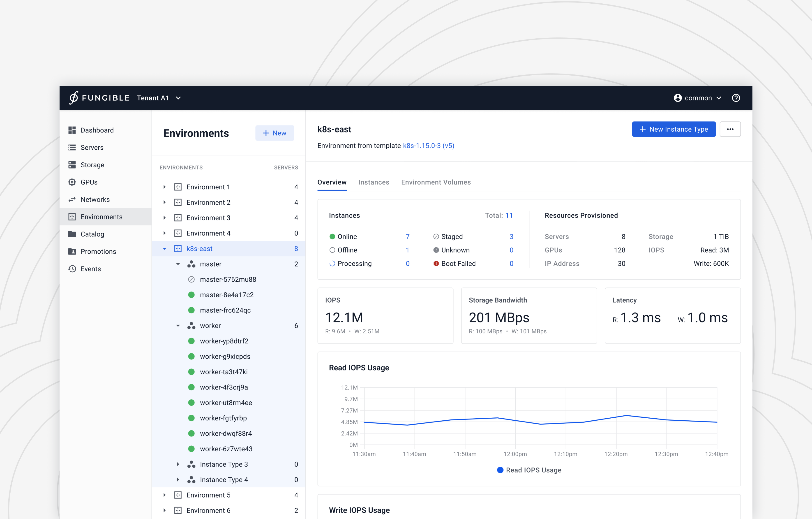The image size is (812, 519).
Task: Collapse the worker instance group
Action: click(x=178, y=326)
